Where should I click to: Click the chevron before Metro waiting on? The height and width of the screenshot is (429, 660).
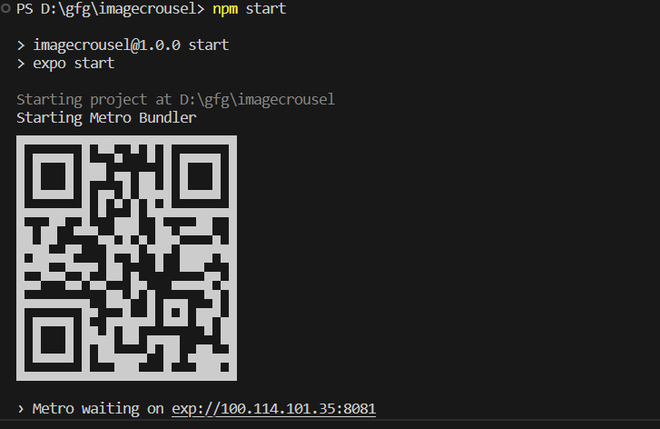21,409
